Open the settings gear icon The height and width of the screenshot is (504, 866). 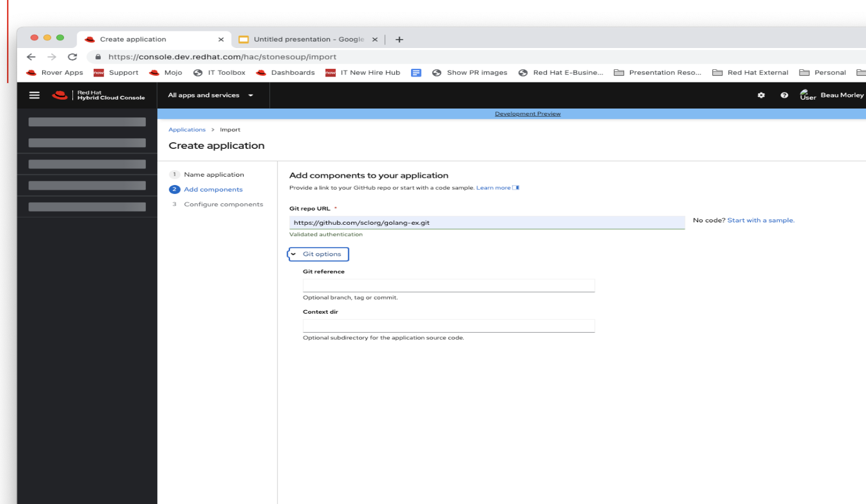[x=761, y=95]
